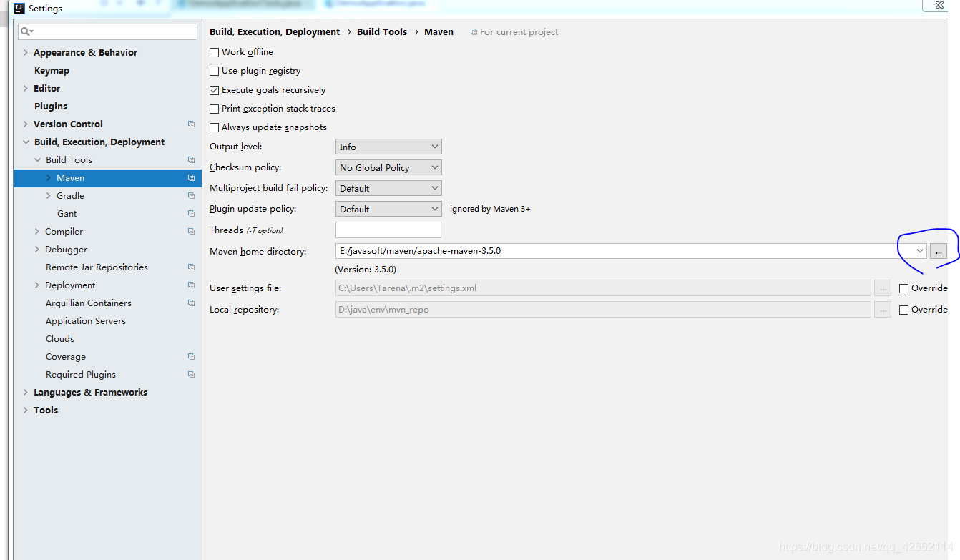Collapse Build, Execution, Deployment section
Viewport: 960px width, 560px height.
tap(26, 142)
